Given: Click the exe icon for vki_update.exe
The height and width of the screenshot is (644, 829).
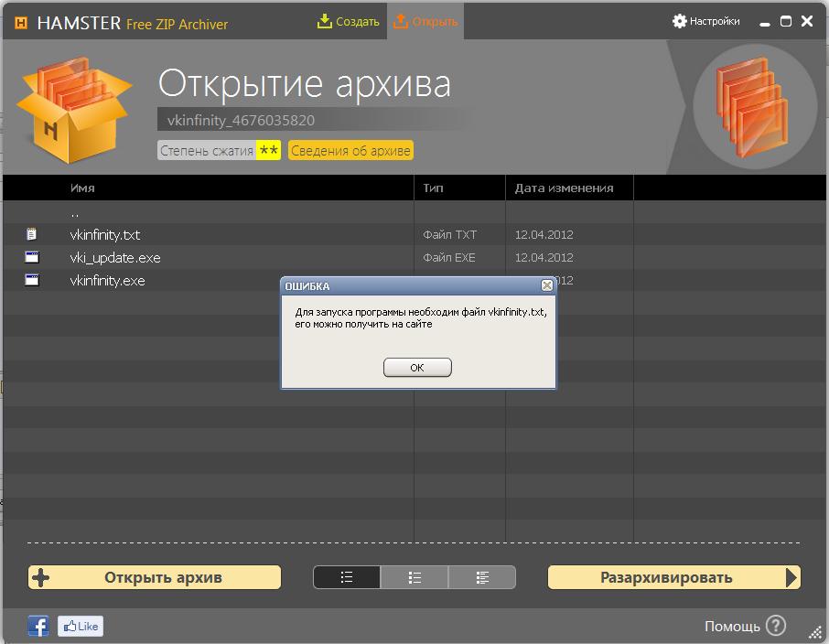Looking at the screenshot, I should click(x=32, y=257).
